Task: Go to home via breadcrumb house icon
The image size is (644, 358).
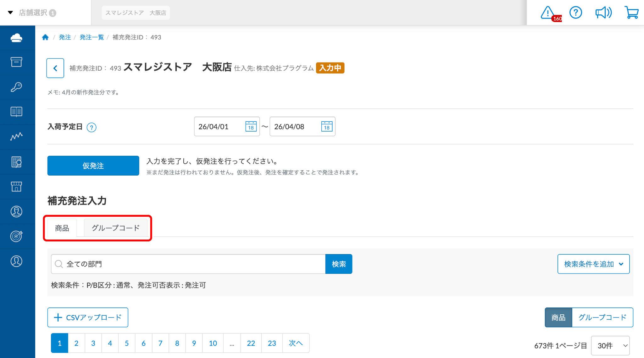Action: (45, 37)
